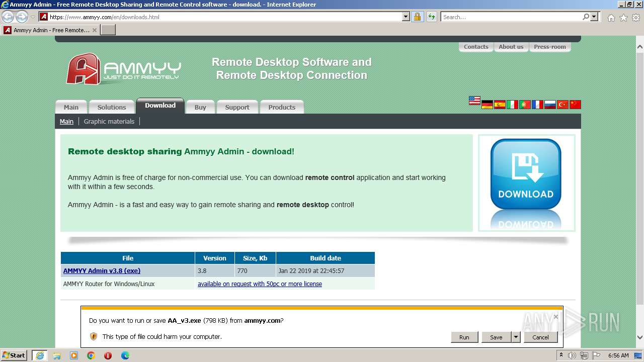The height and width of the screenshot is (362, 644).
Task: Click the Main submenu link
Action: click(66, 121)
